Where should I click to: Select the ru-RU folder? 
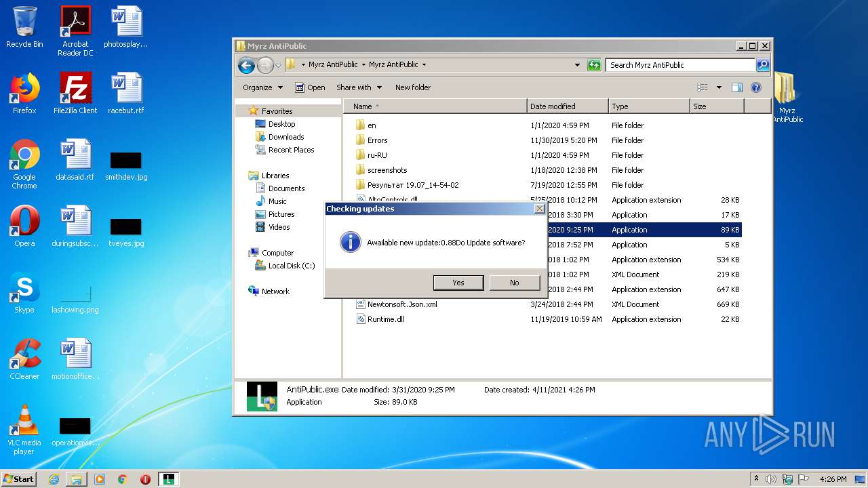point(377,155)
